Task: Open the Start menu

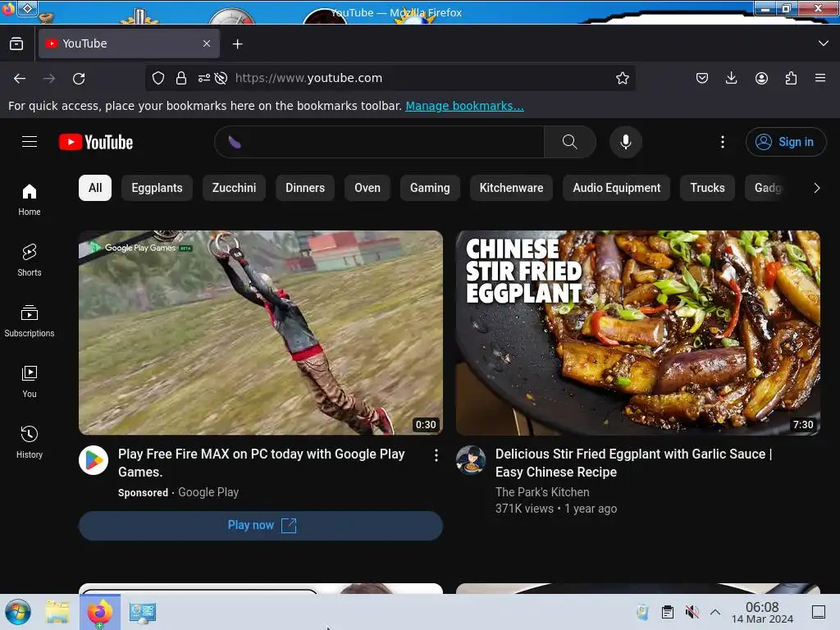Action: point(18,612)
